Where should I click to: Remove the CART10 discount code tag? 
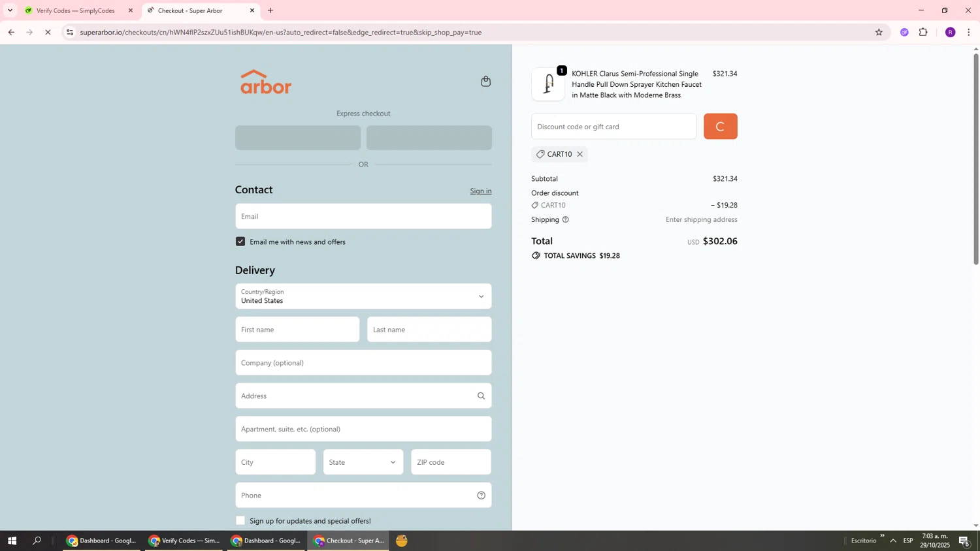pos(580,154)
